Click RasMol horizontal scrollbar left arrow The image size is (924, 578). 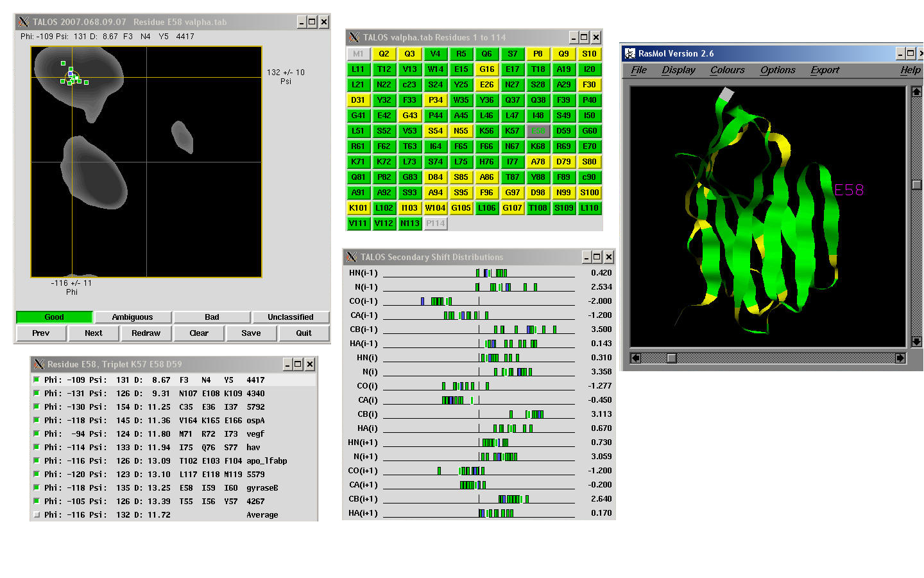[636, 358]
